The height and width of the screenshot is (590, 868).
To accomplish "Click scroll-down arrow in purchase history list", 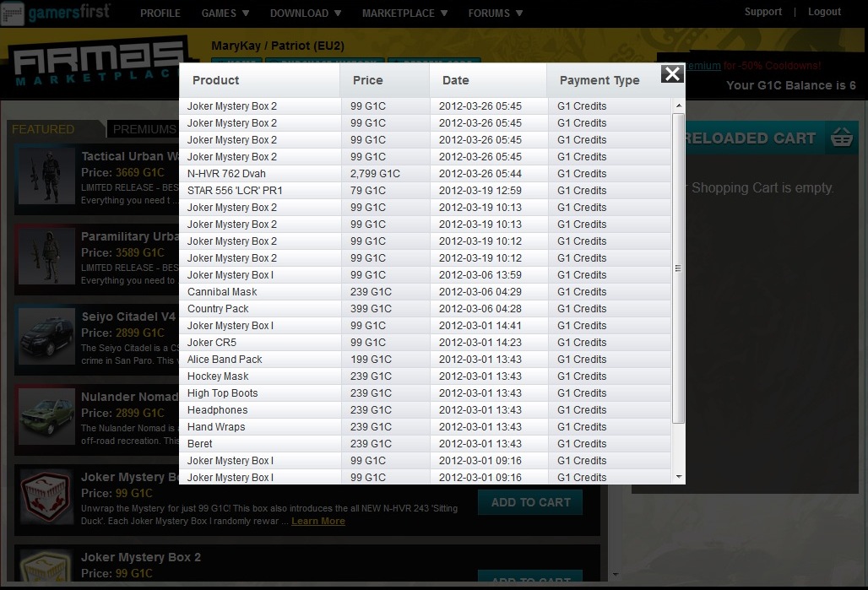I will pos(678,477).
